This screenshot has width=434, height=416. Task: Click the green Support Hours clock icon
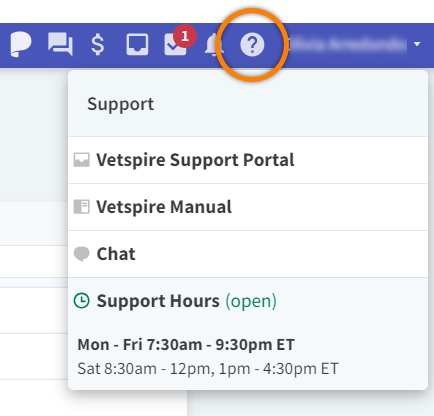[x=82, y=301]
